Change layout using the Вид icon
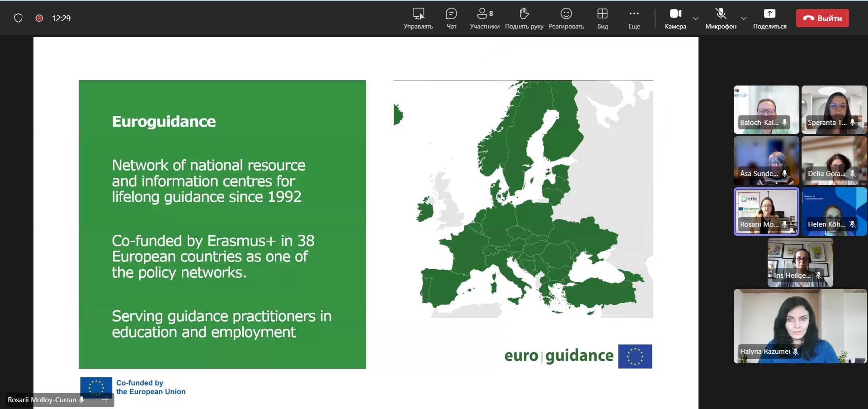The height and width of the screenshot is (409, 868). pos(602,14)
